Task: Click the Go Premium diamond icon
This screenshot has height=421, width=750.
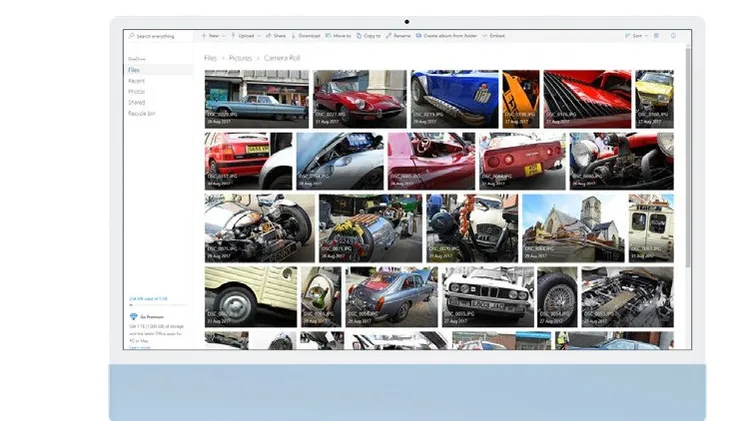Action: tap(133, 317)
